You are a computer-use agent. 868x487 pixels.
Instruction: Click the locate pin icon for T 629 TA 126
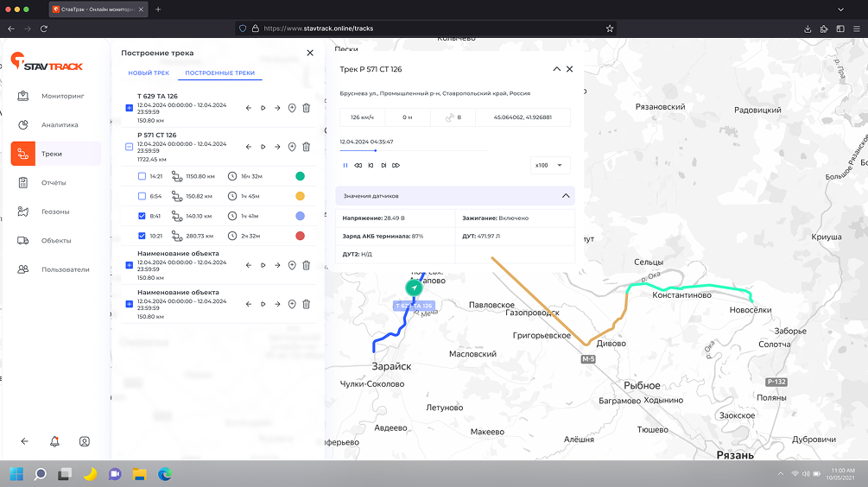292,108
